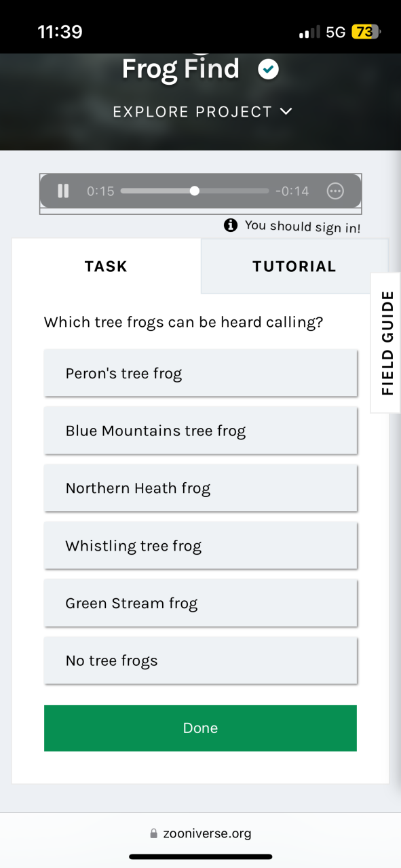Click the info icon beside sign in notice

click(x=231, y=225)
